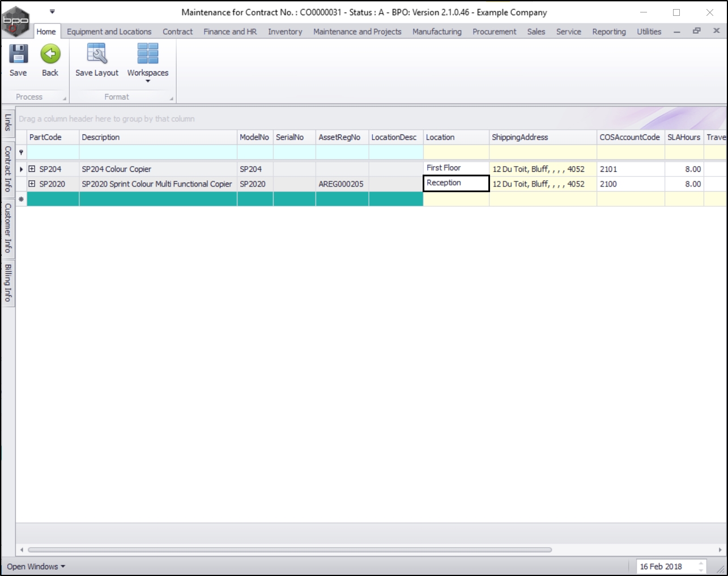Viewport: 728px width, 576px height.
Task: Open the quick access toolbar dropdown arrow
Action: [x=52, y=11]
